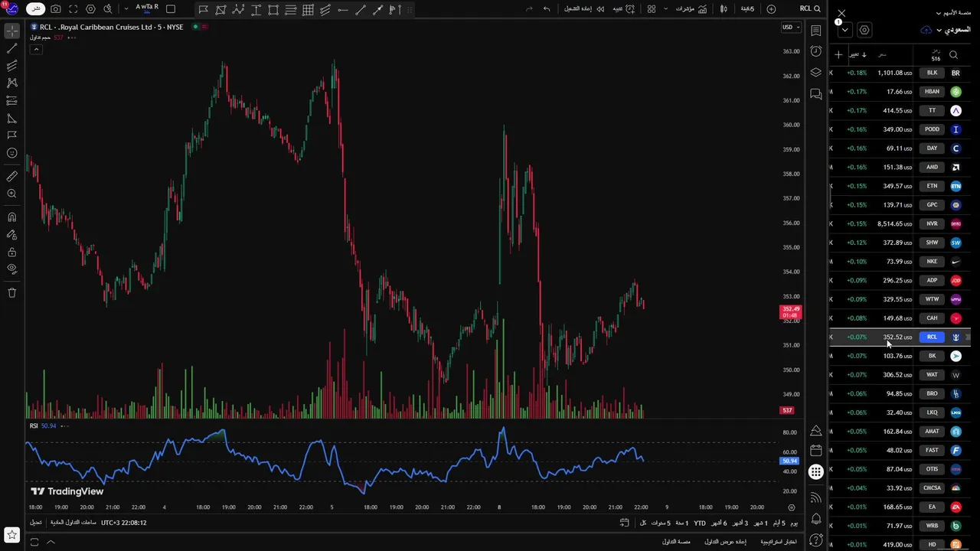Select the grid table tool in drawing bar
The width and height of the screenshot is (980, 551).
308,9
